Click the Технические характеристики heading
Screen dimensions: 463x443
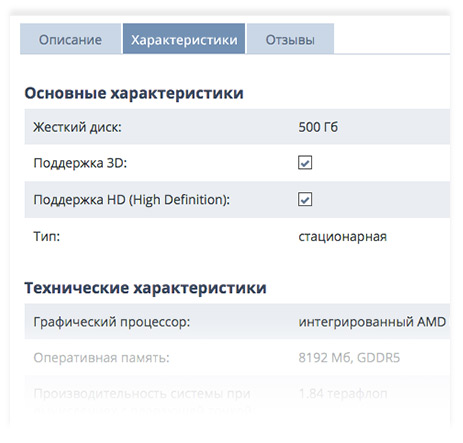(x=145, y=288)
